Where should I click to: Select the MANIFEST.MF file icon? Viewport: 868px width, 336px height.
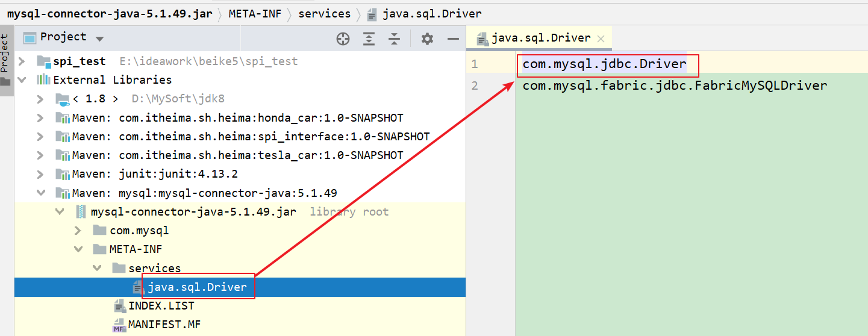click(x=119, y=325)
